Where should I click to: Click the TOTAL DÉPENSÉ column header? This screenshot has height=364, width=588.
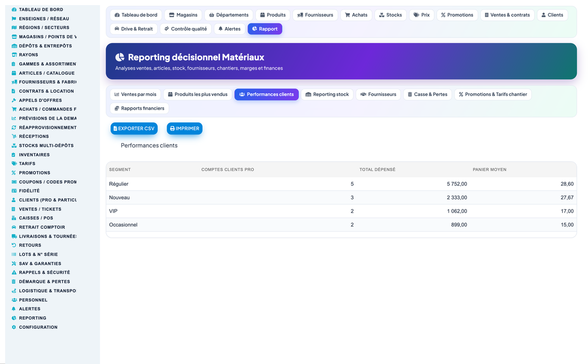click(x=377, y=170)
